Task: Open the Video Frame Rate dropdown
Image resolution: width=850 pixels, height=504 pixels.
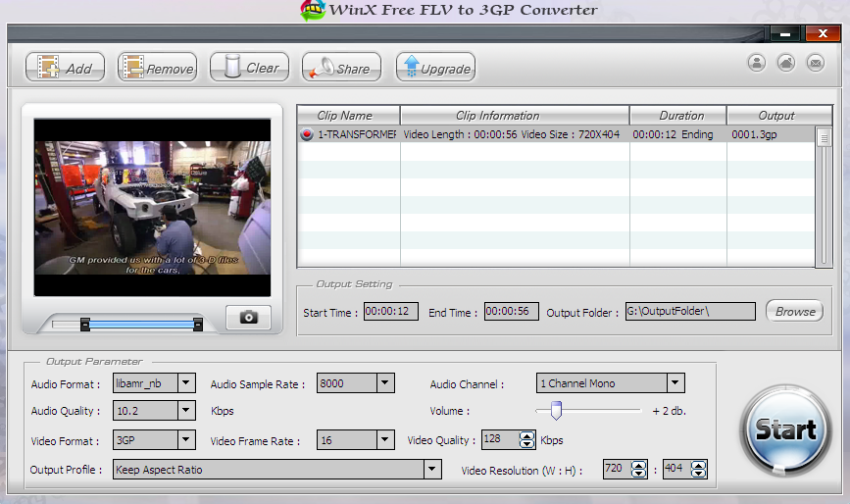Action: coord(385,439)
